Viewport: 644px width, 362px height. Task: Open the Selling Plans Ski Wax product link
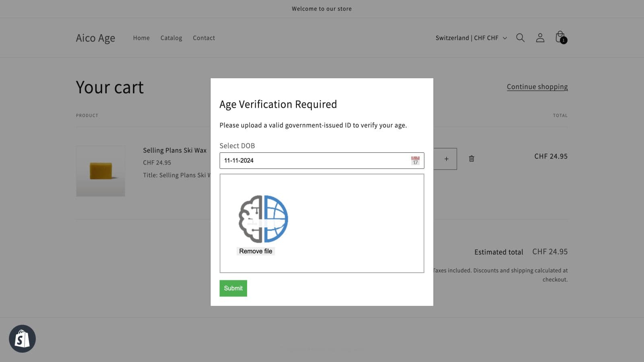tap(175, 150)
